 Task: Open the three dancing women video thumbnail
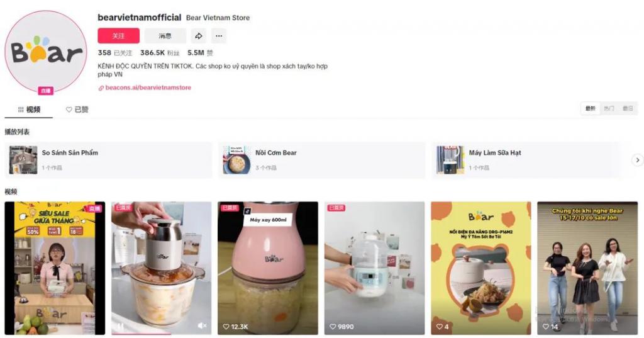587,268
